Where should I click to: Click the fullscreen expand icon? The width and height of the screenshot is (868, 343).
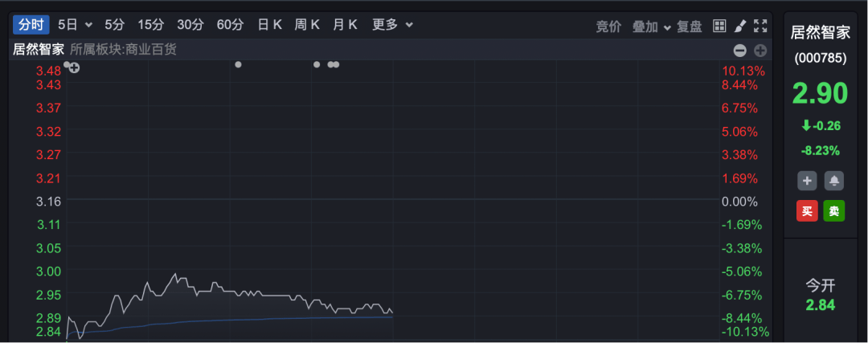coord(760,26)
